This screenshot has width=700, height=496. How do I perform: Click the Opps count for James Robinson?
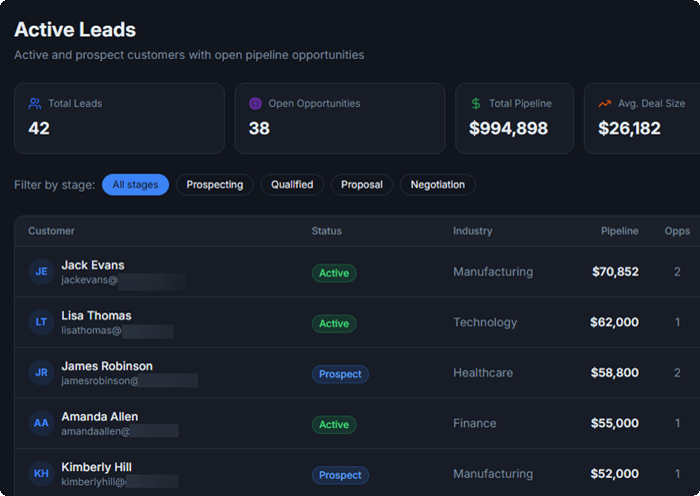pos(677,372)
